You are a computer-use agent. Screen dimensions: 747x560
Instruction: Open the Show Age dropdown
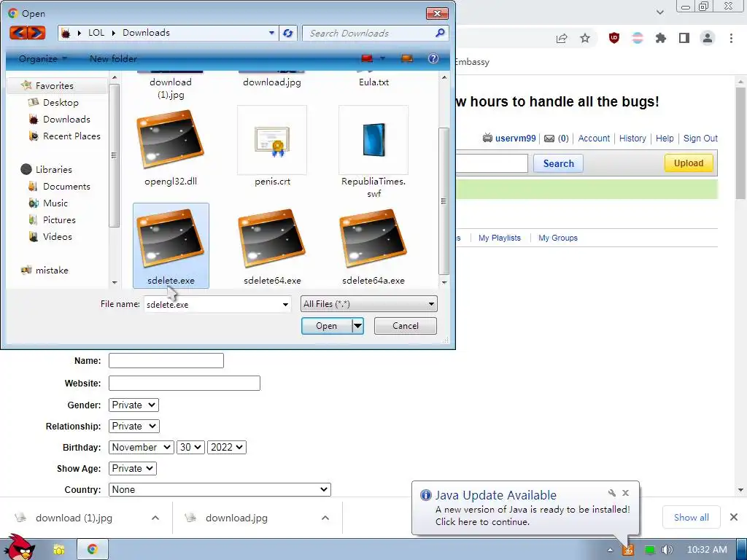tap(133, 469)
